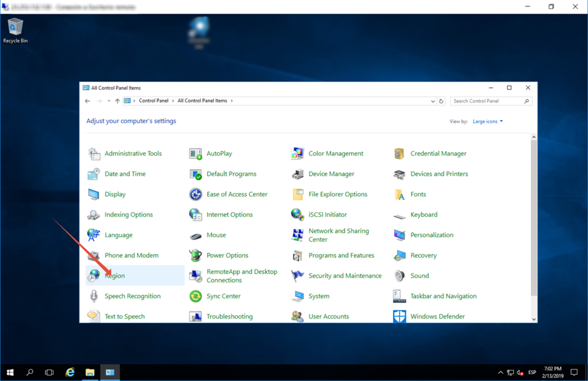The width and height of the screenshot is (588, 381).
Task: Open the Speech Recognition microphone icon
Action: click(x=94, y=296)
